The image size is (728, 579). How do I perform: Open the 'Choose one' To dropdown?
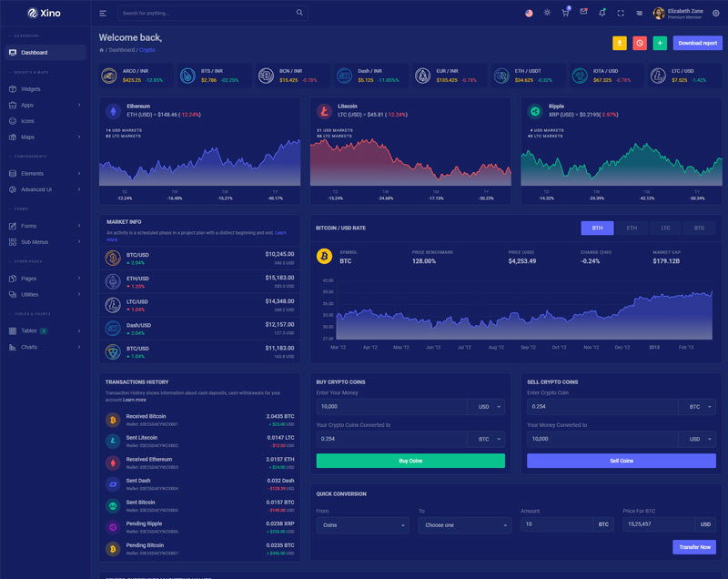point(464,525)
